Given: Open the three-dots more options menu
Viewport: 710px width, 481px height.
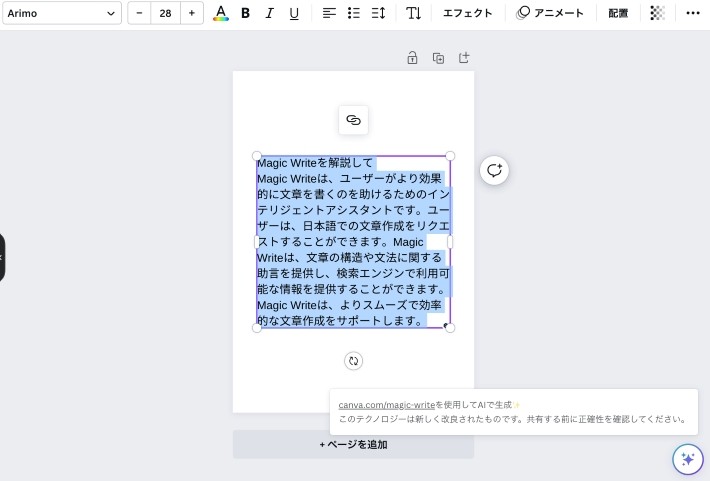Looking at the screenshot, I should [x=693, y=13].
